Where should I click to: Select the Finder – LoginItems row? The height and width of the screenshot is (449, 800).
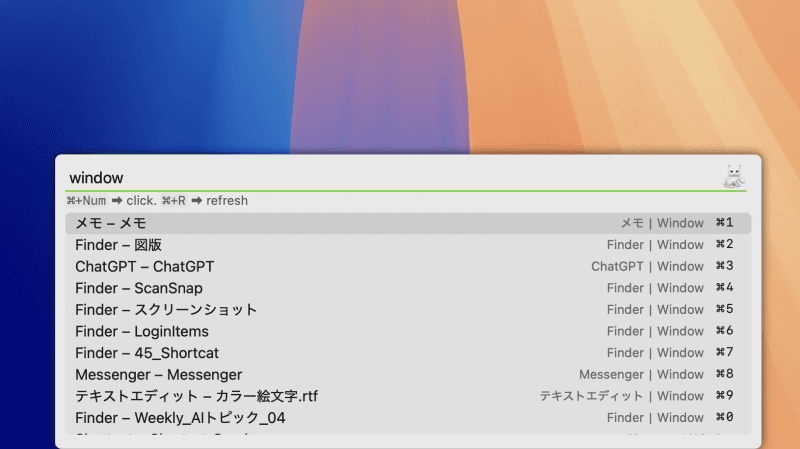[x=408, y=331]
